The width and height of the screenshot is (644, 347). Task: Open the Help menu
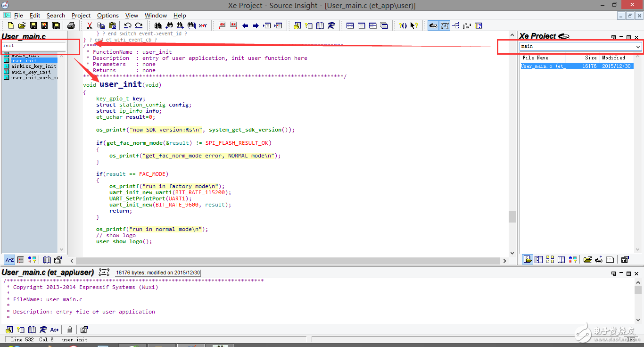(180, 15)
